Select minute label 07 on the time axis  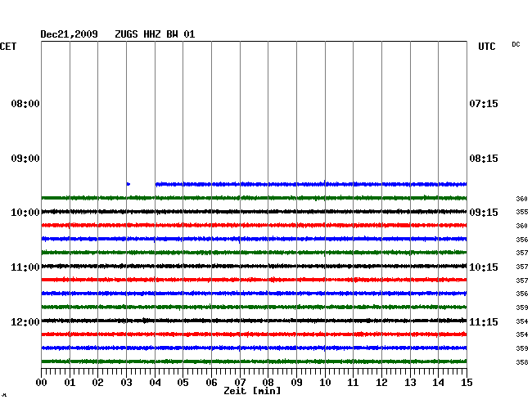coord(240,383)
